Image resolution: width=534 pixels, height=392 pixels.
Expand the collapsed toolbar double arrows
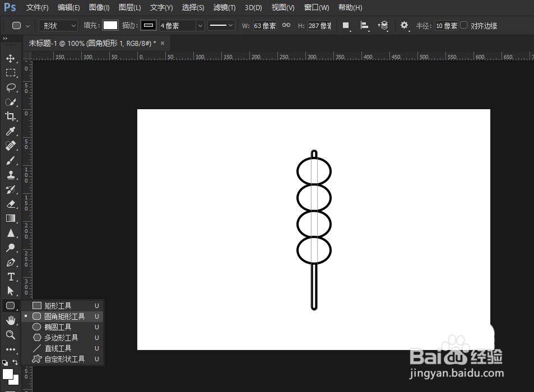(5, 39)
